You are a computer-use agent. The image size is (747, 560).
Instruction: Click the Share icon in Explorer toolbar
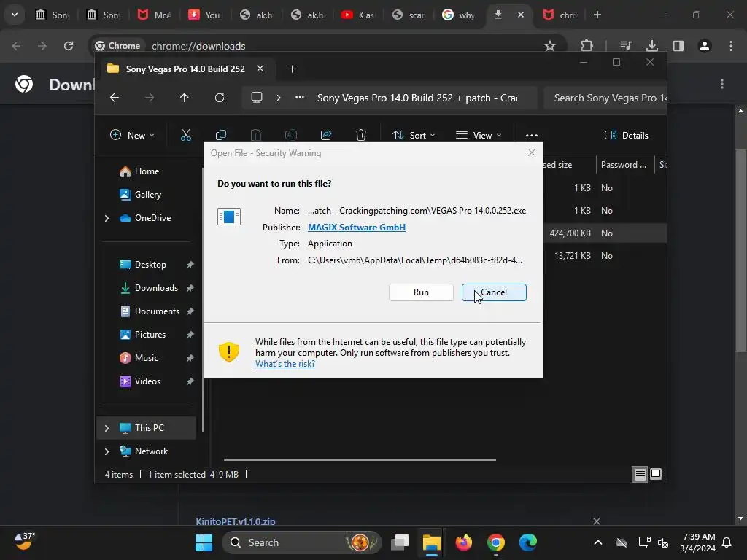coord(326,135)
